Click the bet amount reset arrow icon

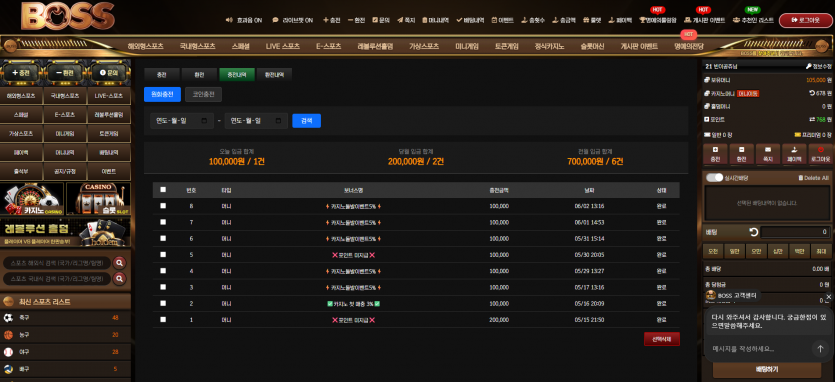coord(754,232)
